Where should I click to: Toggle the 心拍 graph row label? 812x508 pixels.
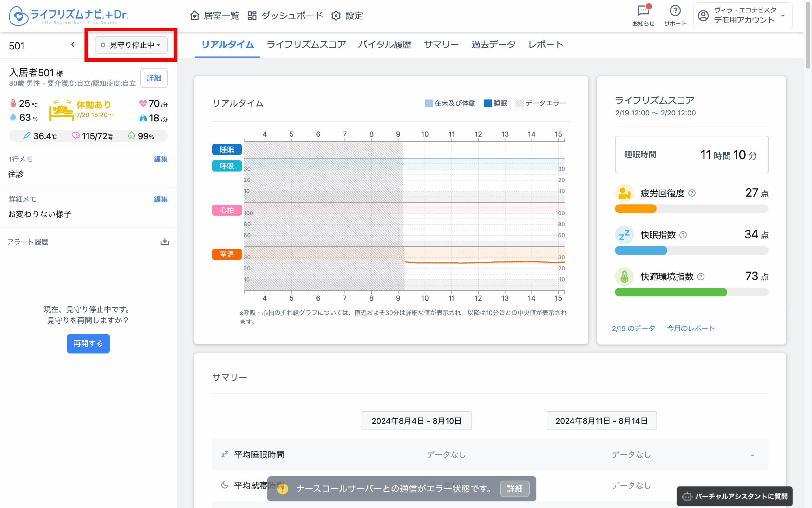point(227,210)
